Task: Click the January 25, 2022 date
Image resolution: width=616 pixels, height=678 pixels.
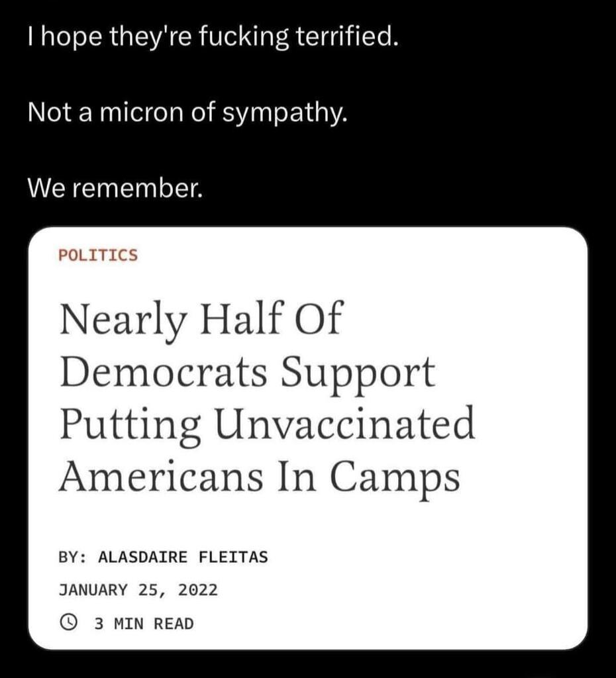Action: (x=138, y=589)
